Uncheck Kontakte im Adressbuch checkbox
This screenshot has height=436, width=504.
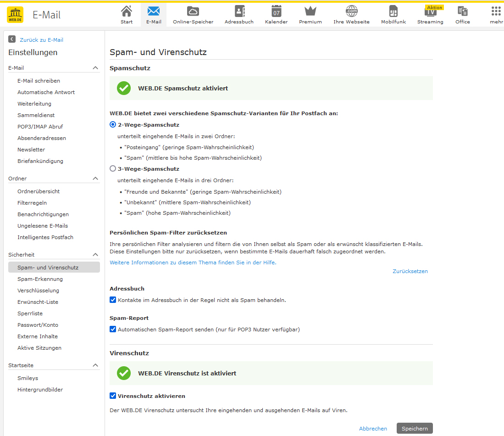[x=113, y=300]
